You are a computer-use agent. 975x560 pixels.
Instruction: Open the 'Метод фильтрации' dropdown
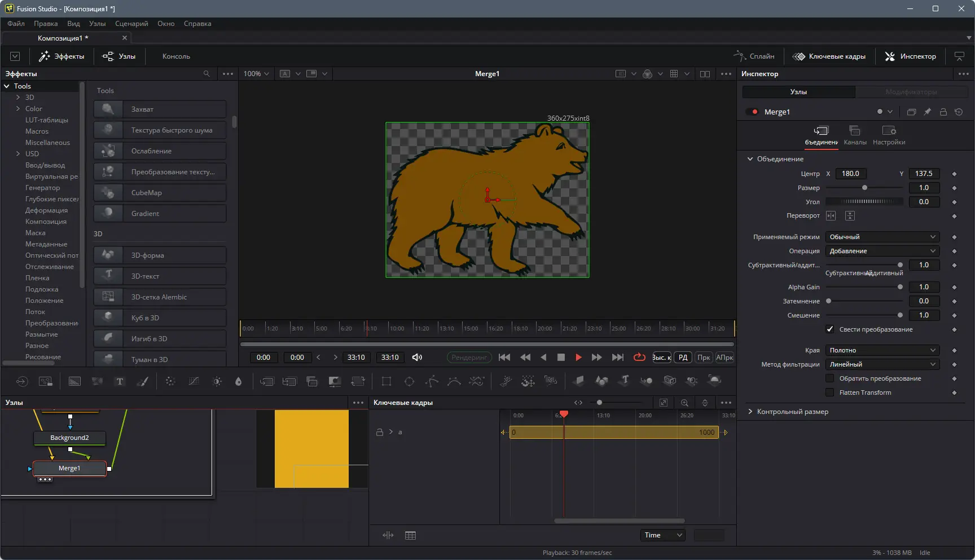tap(881, 364)
